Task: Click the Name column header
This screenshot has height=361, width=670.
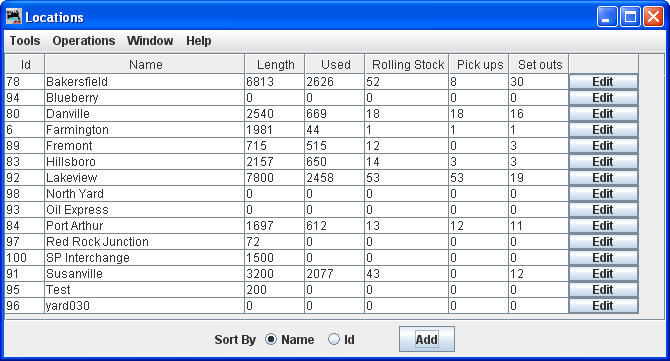Action: 145,64
